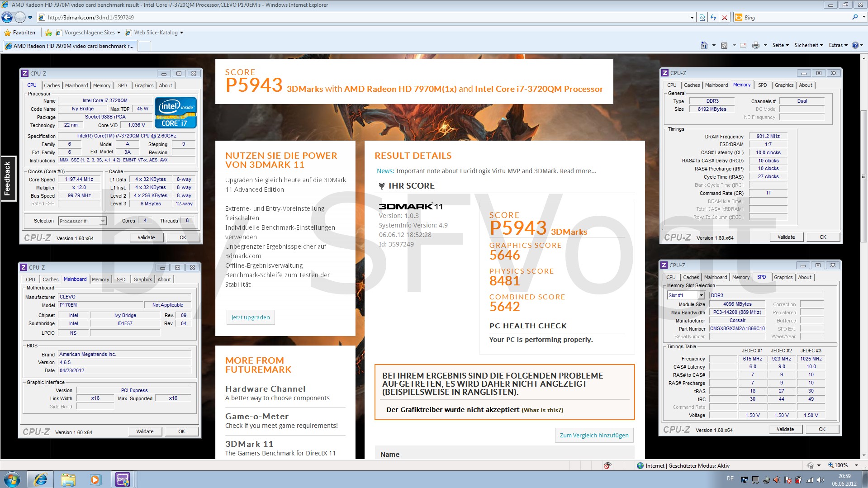
Task: Open the Windows Start orb
Action: coord(13,479)
